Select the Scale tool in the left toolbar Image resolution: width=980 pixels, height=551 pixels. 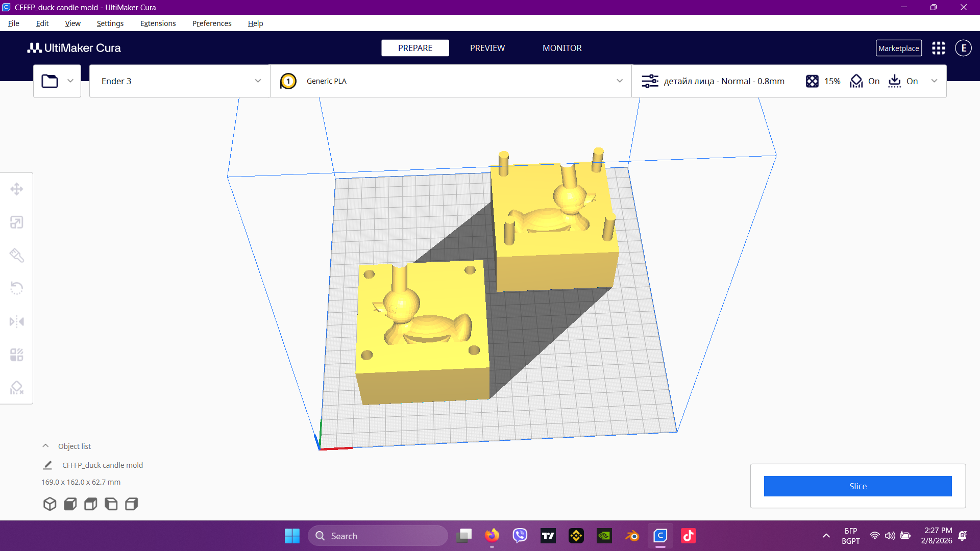[17, 222]
